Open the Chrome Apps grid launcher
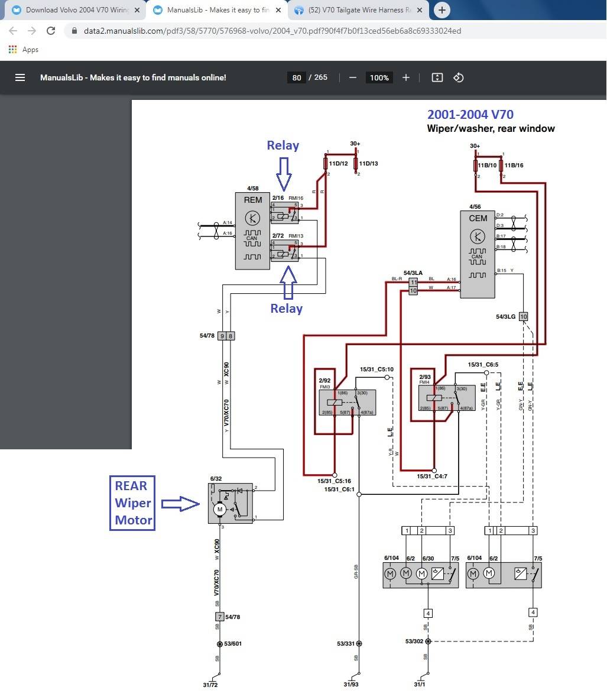 click(x=13, y=50)
